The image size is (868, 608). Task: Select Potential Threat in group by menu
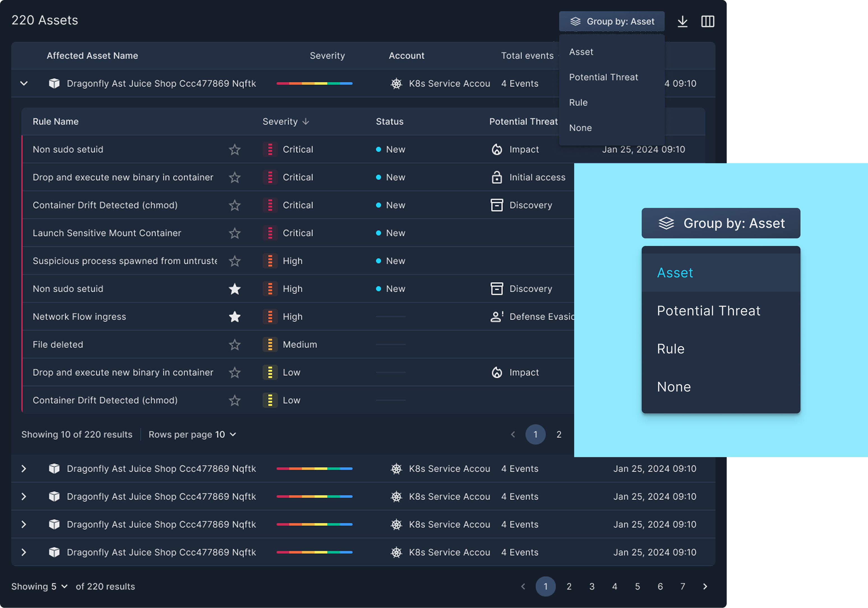click(612, 77)
